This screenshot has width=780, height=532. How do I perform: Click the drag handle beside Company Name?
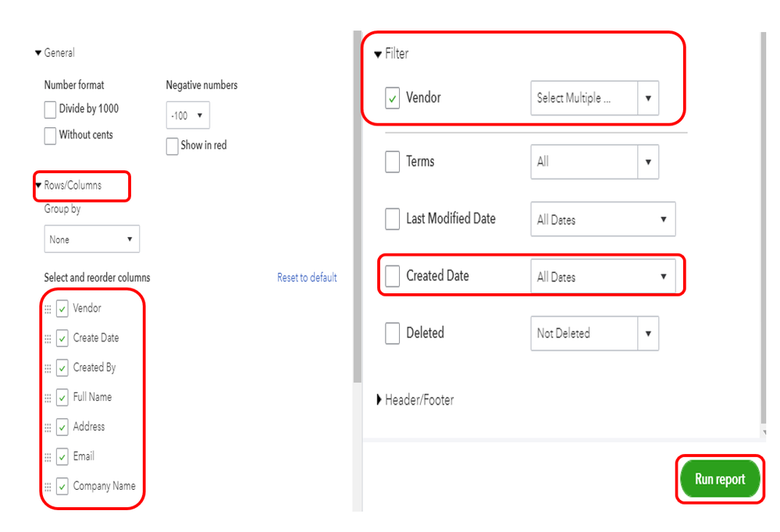coord(48,487)
